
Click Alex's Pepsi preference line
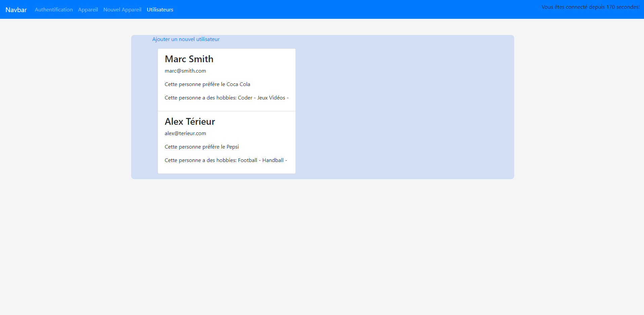202,147
